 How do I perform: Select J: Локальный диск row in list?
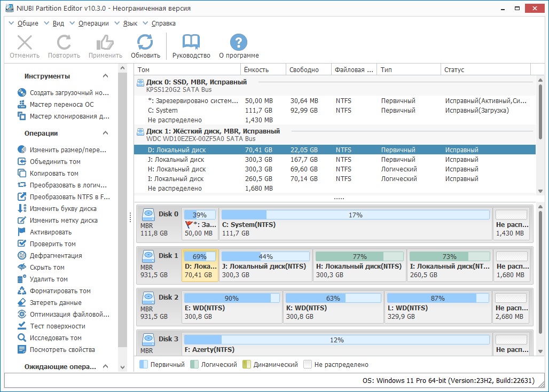click(x=176, y=160)
